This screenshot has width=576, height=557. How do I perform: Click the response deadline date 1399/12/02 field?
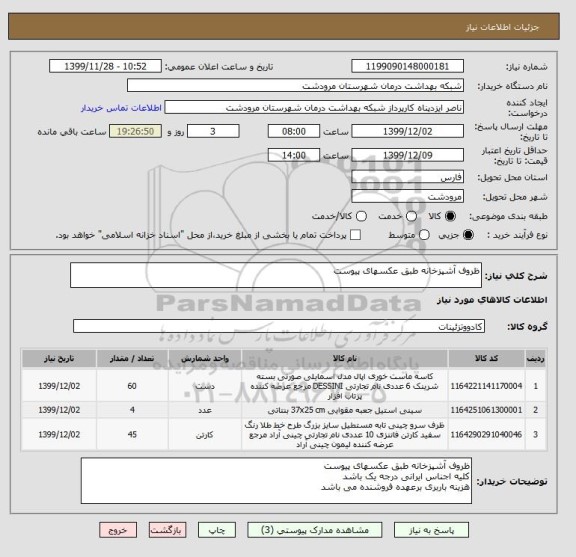407,131
